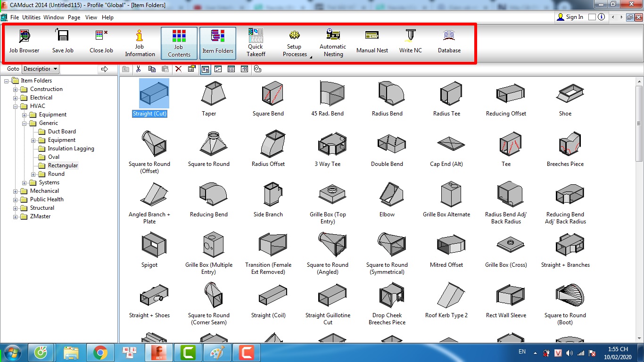
Task: Open the Utilities menu
Action: [x=32, y=17]
